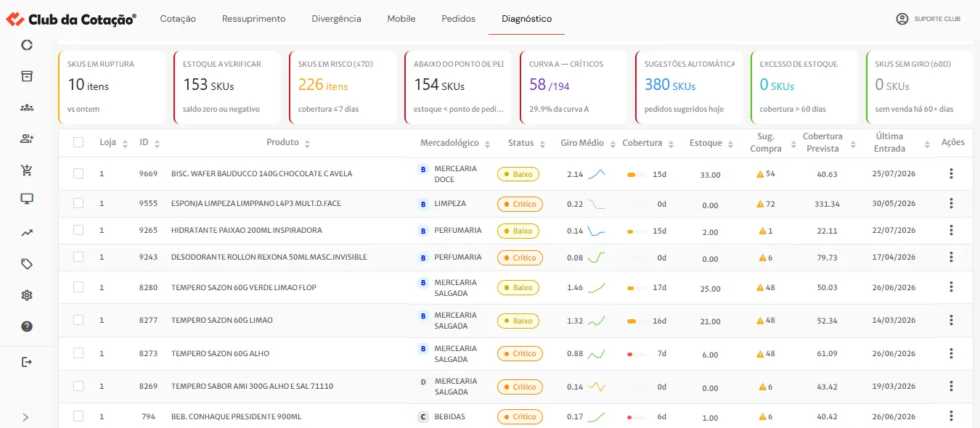
Task: Check the box for product ID 8273
Action: pyautogui.click(x=78, y=353)
